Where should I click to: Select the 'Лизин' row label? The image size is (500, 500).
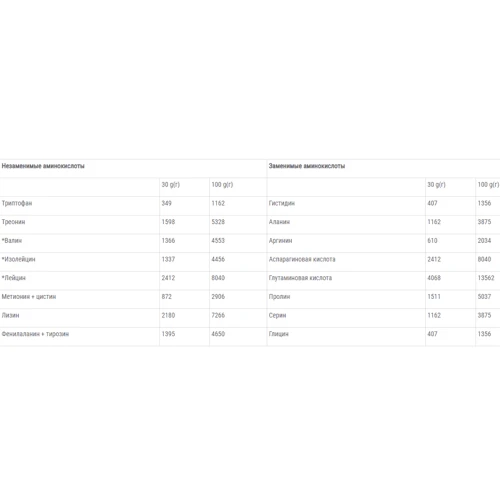[10, 315]
